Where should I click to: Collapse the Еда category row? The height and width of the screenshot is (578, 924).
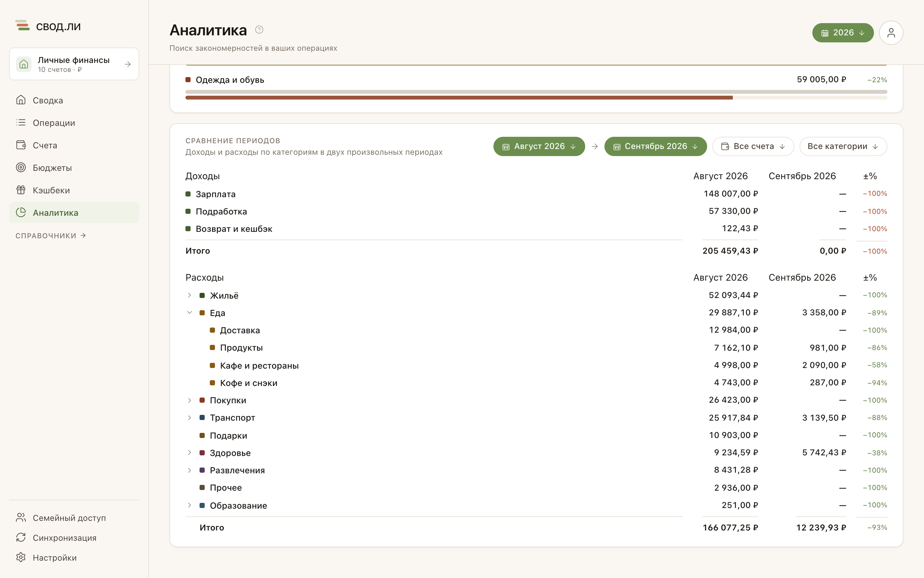189,313
